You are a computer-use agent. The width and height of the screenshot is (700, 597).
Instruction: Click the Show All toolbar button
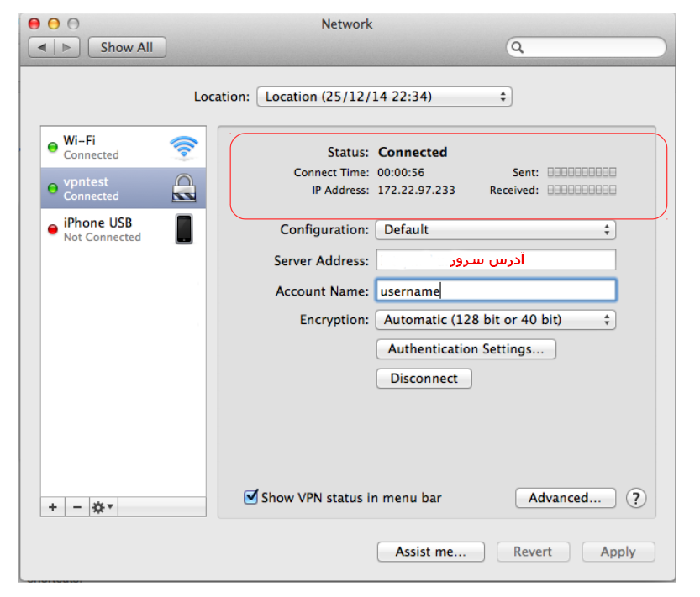127,47
